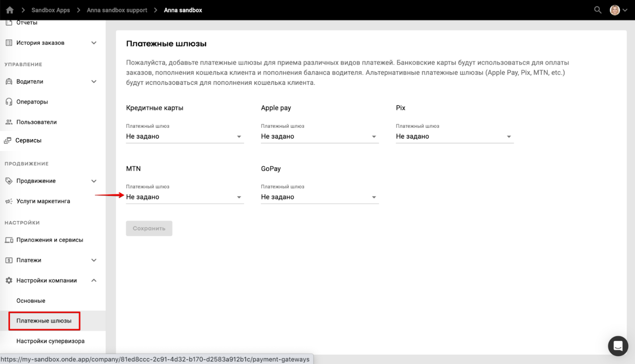Expand the Order history menu chevron
This screenshot has width=635, height=364.
tap(94, 43)
